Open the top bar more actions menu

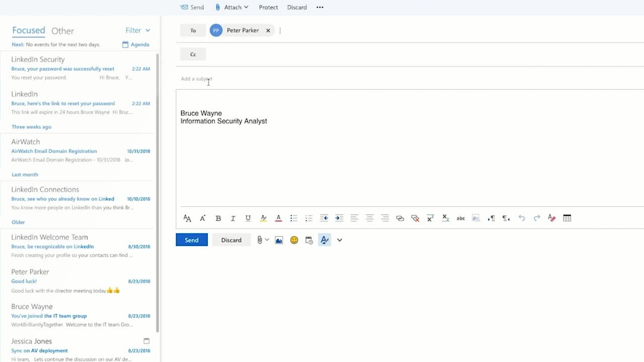coord(320,8)
